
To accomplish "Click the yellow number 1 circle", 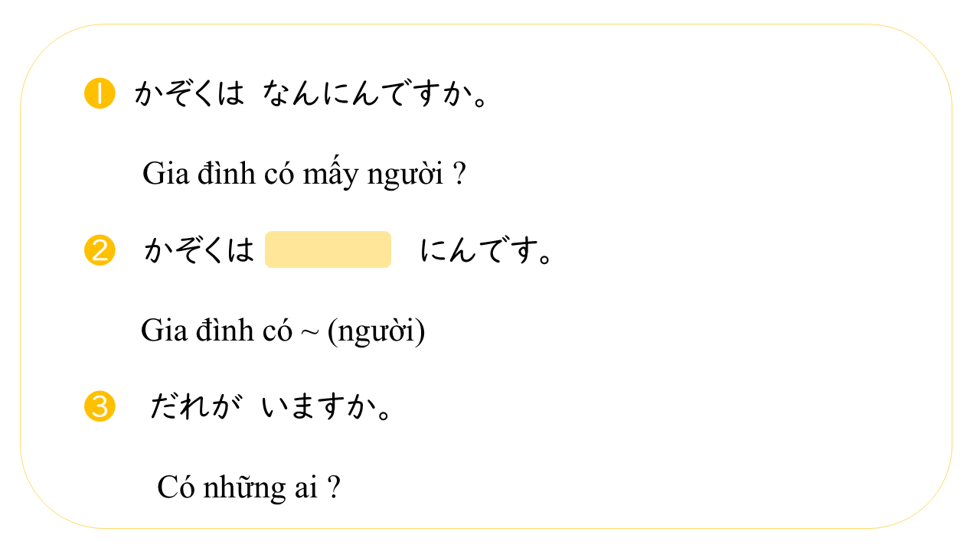I will click(100, 94).
